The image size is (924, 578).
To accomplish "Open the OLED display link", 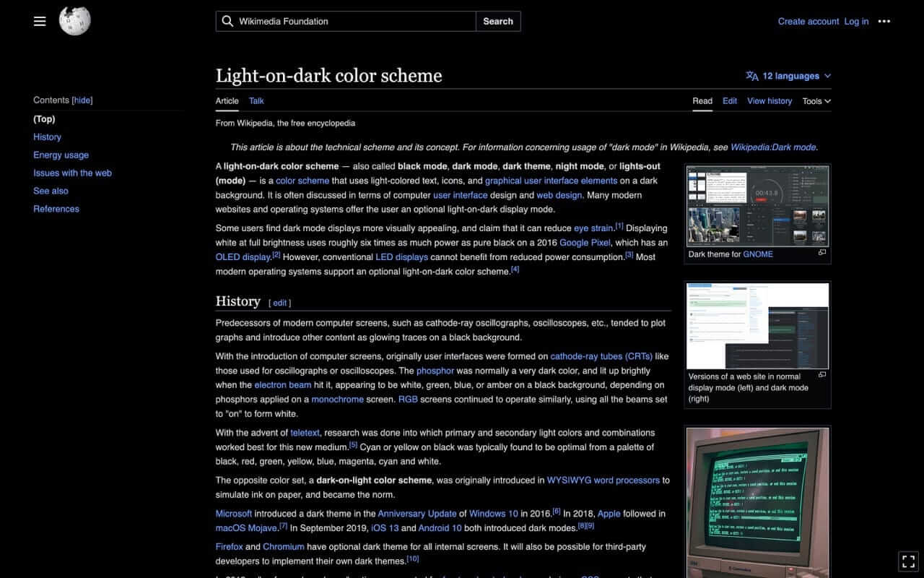I will pos(243,257).
